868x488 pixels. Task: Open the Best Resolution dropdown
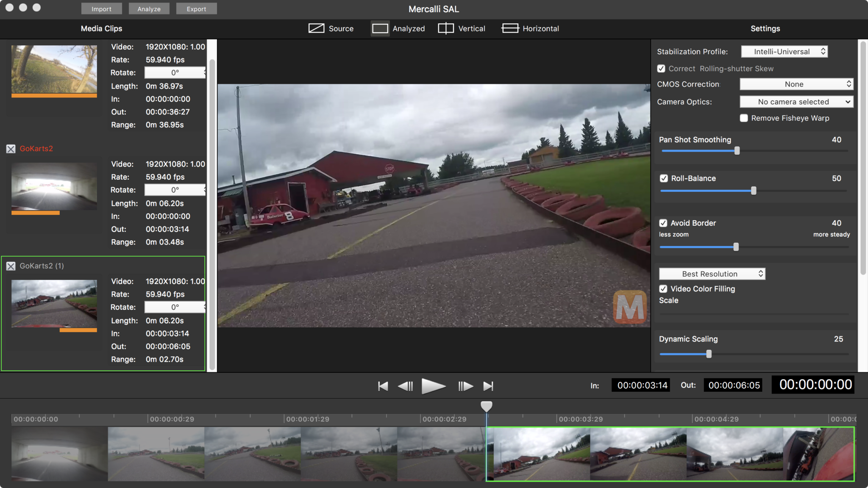coord(712,274)
